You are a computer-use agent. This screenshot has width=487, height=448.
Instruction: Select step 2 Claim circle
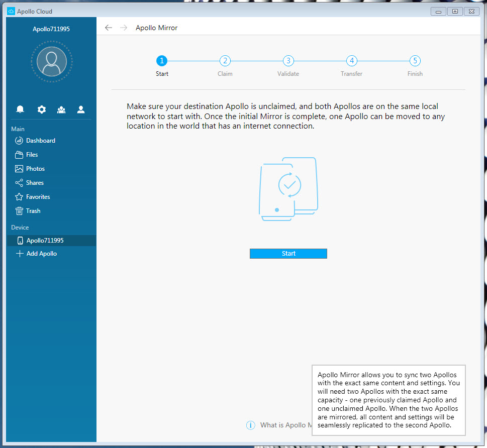pos(225,61)
